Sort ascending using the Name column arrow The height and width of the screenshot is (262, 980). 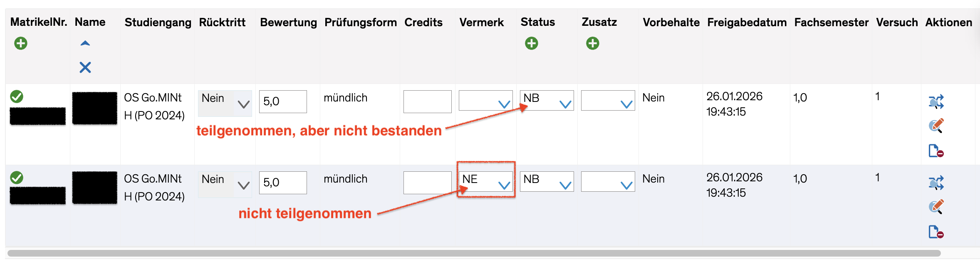(x=85, y=43)
